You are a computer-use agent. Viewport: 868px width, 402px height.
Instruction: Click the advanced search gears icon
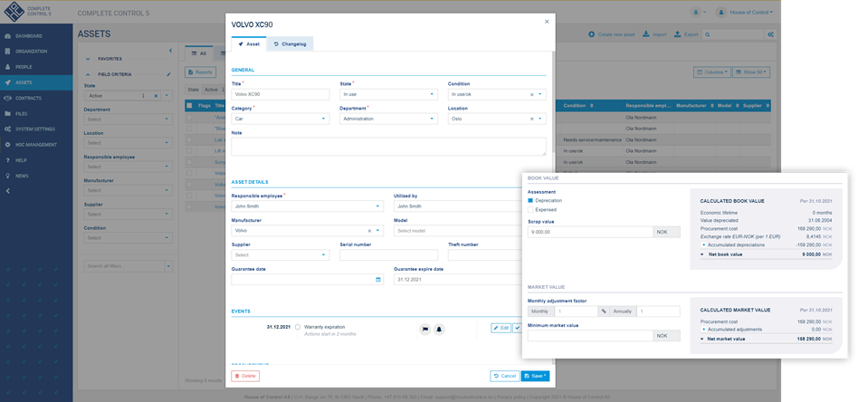[770, 34]
